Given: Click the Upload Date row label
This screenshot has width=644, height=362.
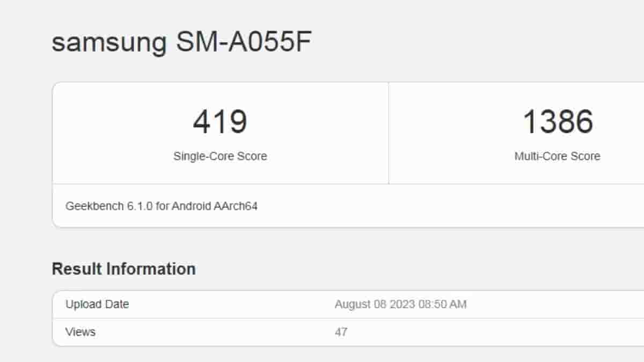Looking at the screenshot, I should pos(97,304).
